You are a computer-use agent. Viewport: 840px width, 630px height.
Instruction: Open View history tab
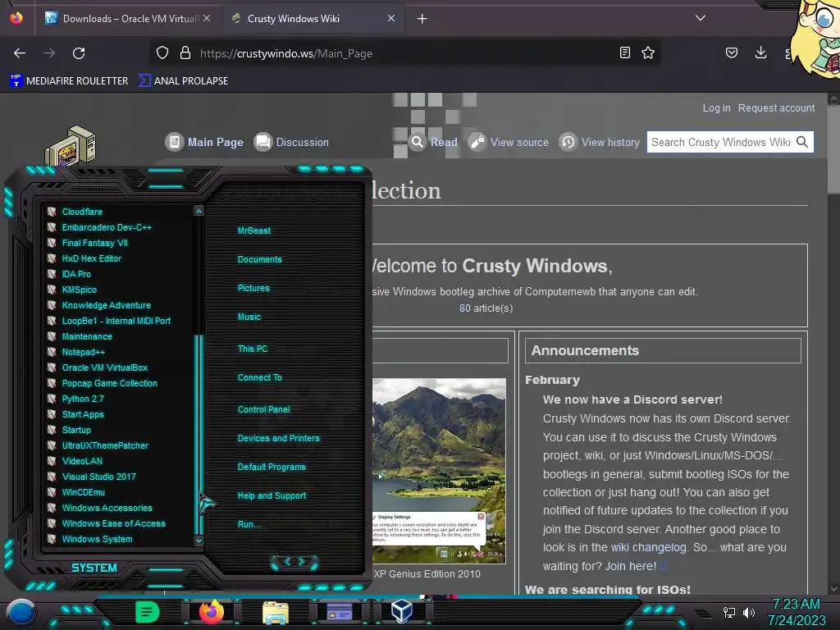click(x=600, y=142)
